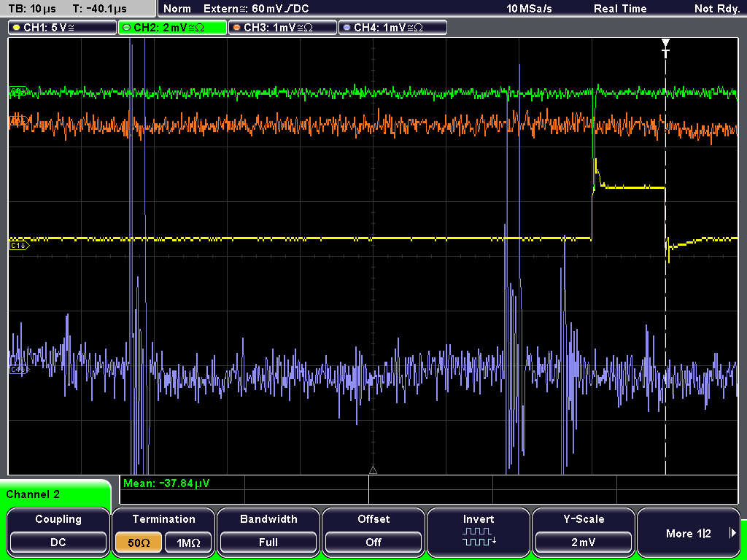Click the Norm trigger mode label
Screen dimensions: 747x560
click(177, 9)
